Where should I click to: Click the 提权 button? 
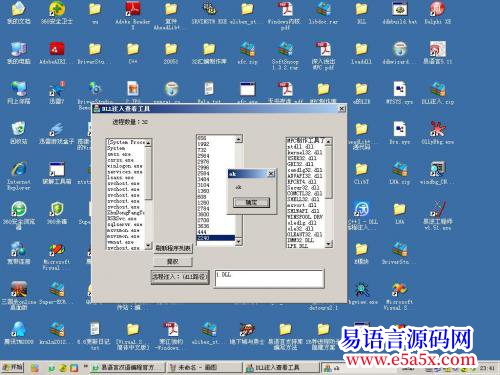173,262
